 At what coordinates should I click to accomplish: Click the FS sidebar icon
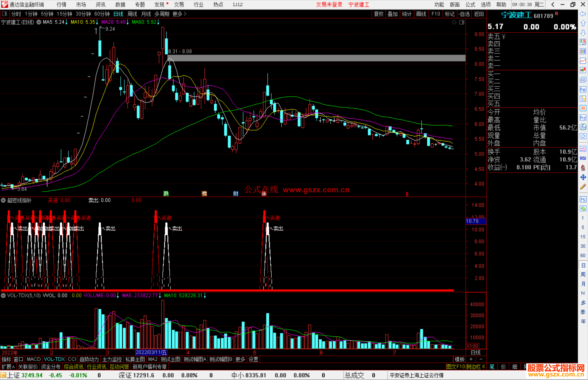click(583, 199)
